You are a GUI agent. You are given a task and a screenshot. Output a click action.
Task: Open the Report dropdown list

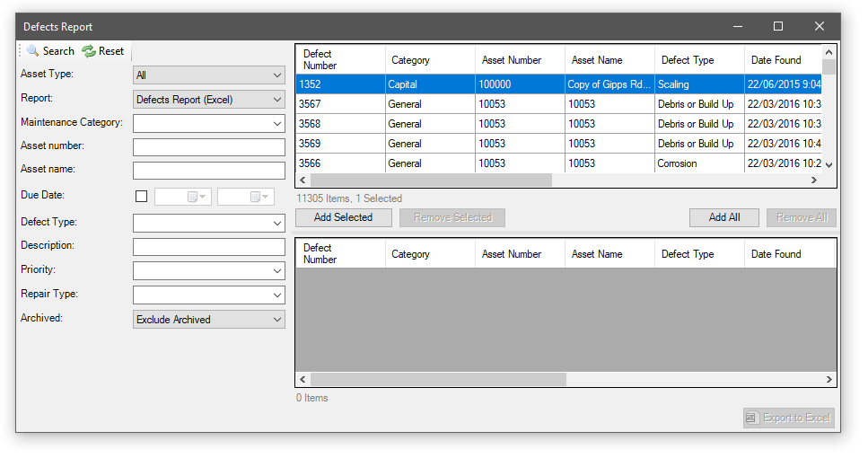tap(276, 100)
